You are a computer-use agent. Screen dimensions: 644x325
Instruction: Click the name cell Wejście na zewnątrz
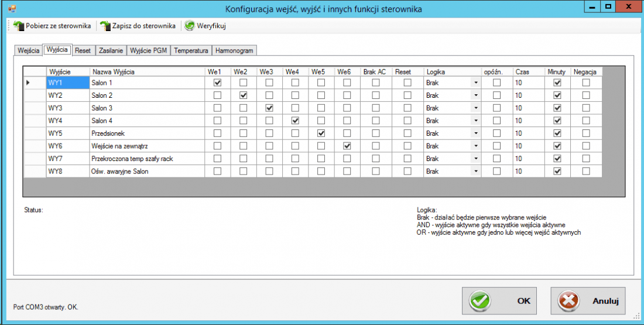point(146,146)
